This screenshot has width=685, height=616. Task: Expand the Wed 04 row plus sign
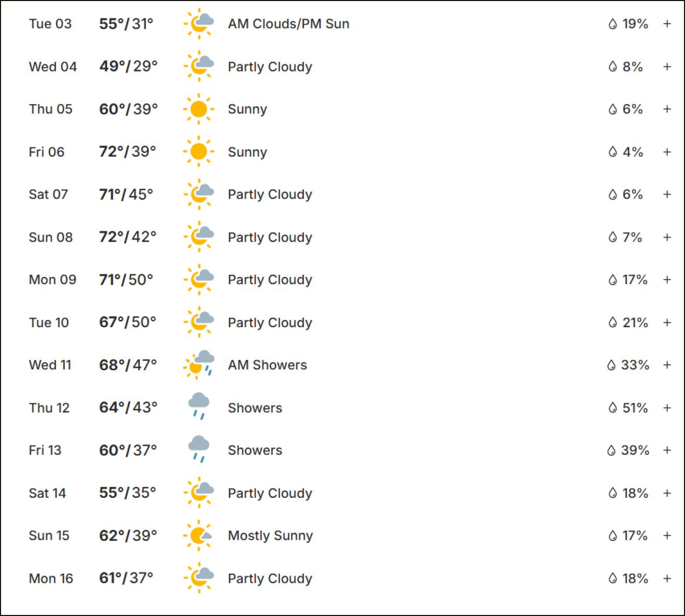(667, 67)
